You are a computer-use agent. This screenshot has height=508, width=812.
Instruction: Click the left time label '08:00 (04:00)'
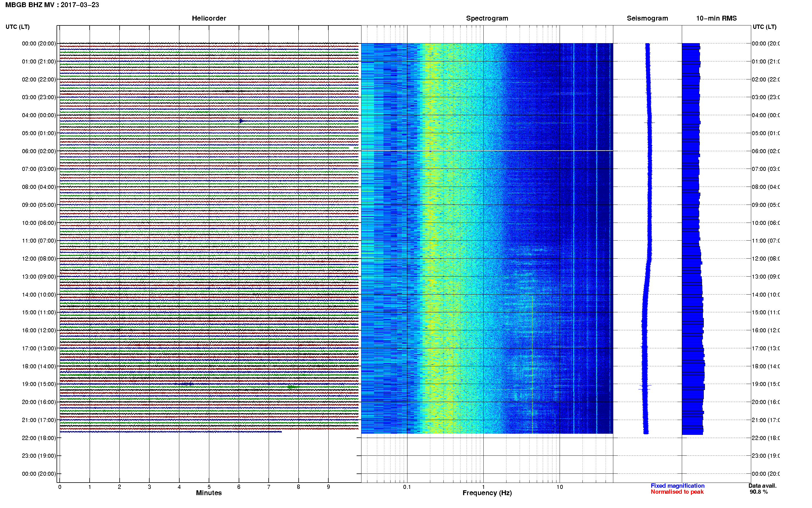click(x=39, y=187)
